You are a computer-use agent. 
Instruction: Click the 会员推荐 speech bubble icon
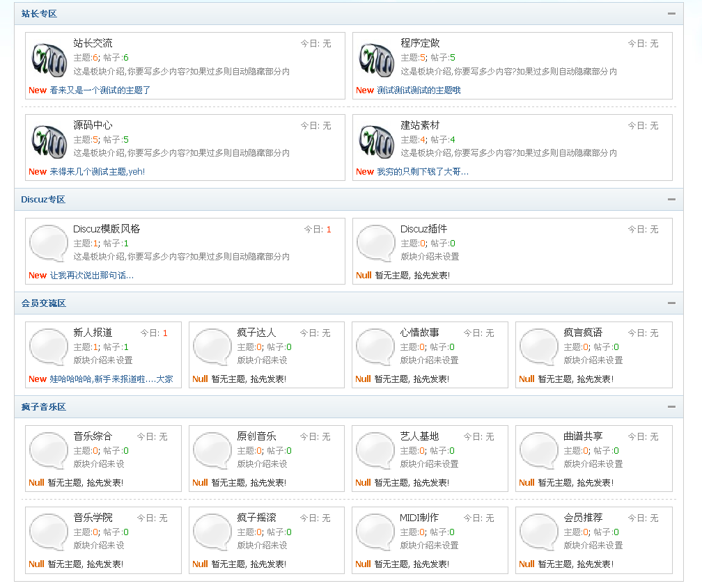(538, 532)
